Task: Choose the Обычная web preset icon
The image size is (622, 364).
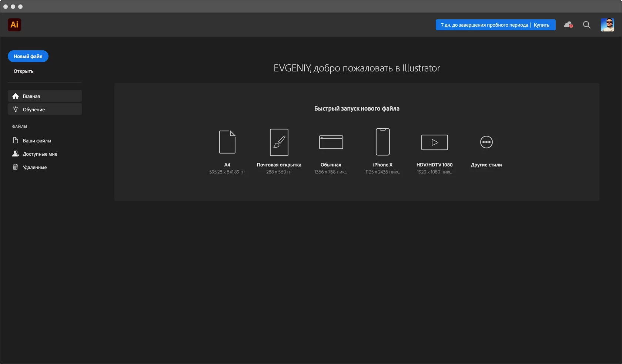Action: click(x=331, y=142)
